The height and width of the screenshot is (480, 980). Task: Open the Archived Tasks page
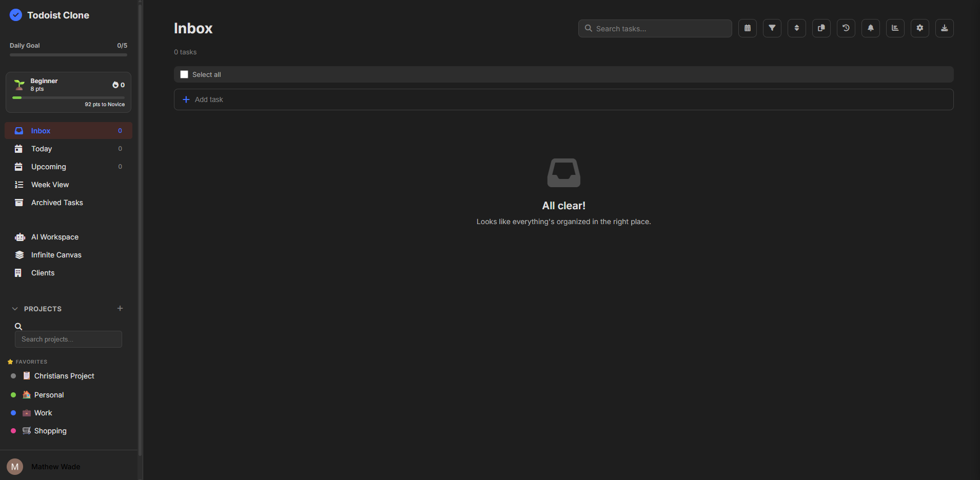(x=57, y=203)
